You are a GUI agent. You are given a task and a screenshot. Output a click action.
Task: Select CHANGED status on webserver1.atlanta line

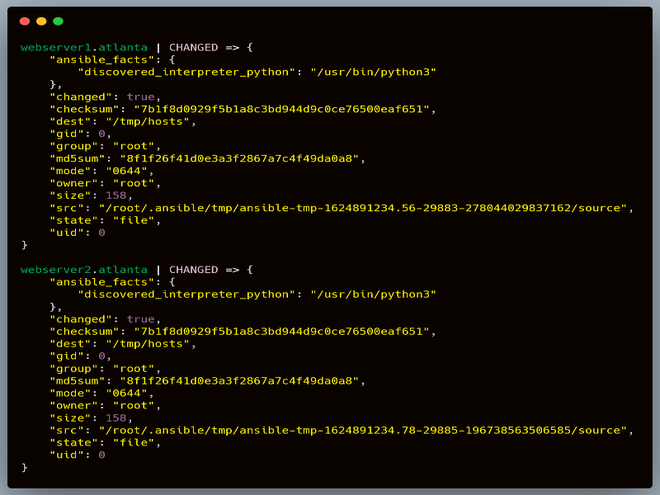tap(194, 47)
